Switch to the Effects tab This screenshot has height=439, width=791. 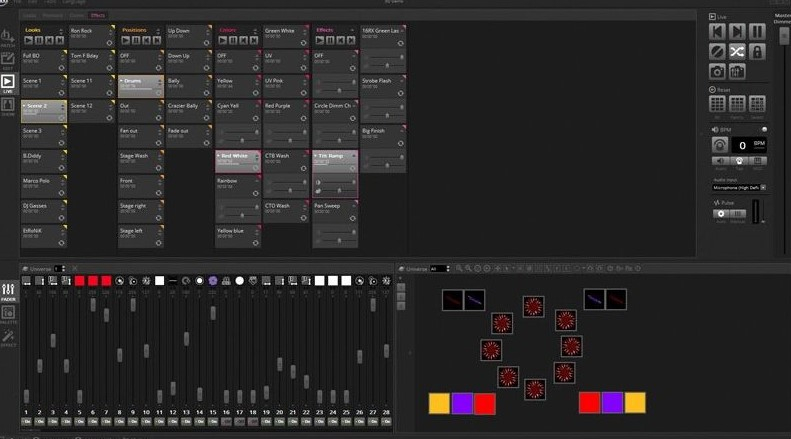click(x=97, y=16)
